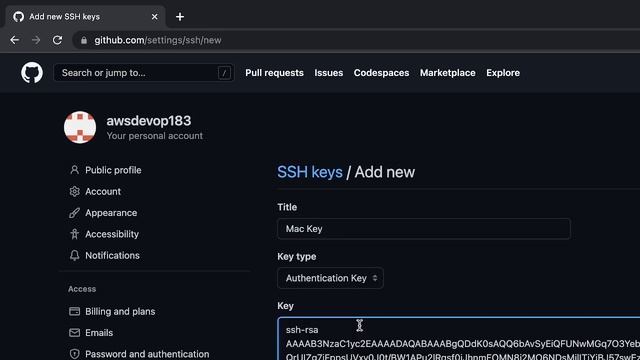Click the browser forward arrow
This screenshot has height=360, width=640.
(36, 40)
